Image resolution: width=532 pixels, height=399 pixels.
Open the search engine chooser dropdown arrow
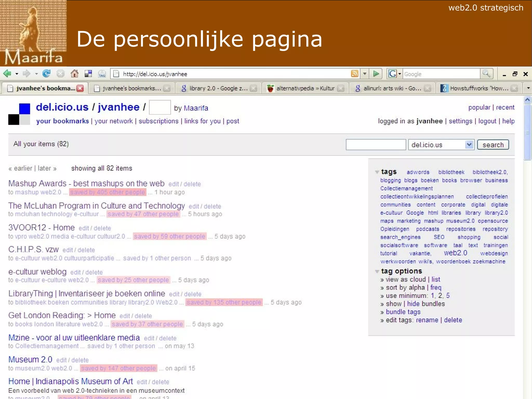(x=400, y=74)
